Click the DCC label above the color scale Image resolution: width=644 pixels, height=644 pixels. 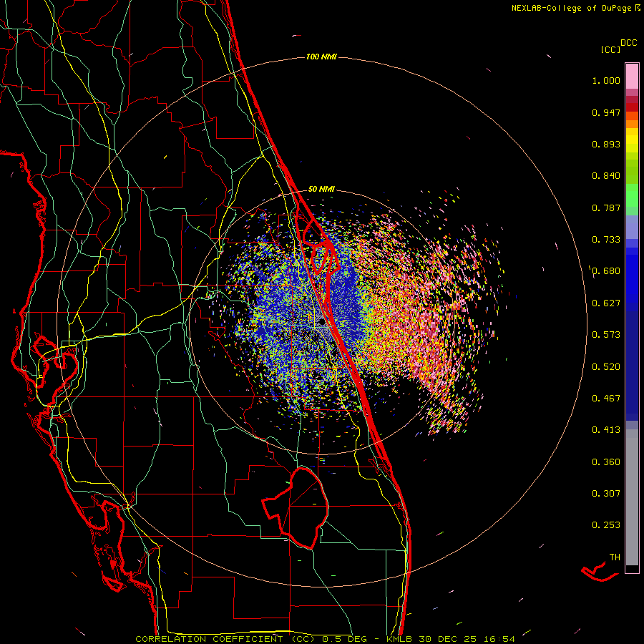click(628, 43)
